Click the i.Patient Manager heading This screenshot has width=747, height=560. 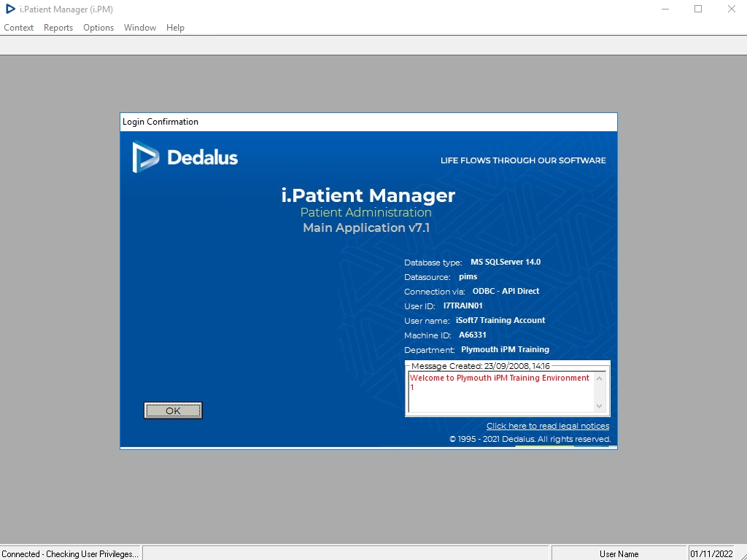[x=368, y=195]
